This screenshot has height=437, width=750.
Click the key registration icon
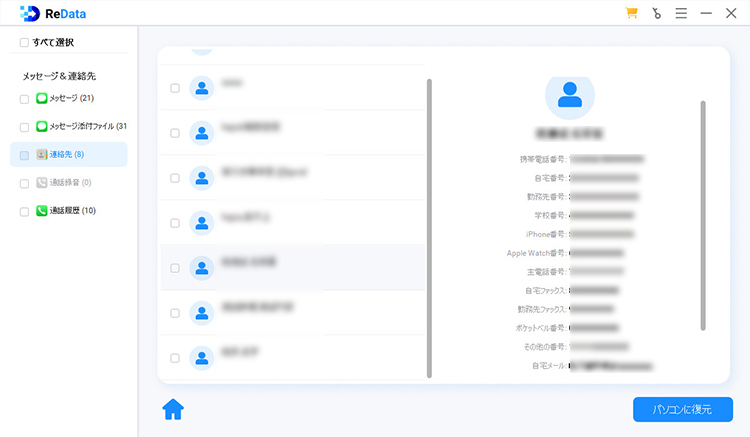click(x=657, y=13)
